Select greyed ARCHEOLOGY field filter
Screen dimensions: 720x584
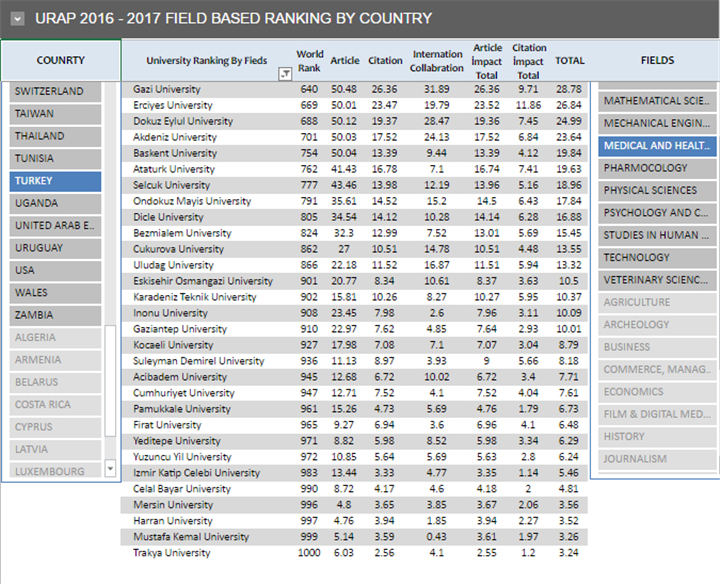pyautogui.click(x=657, y=325)
